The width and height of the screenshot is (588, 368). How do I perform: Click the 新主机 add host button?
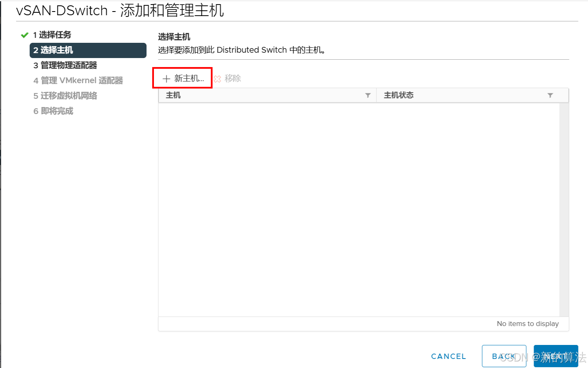point(183,78)
